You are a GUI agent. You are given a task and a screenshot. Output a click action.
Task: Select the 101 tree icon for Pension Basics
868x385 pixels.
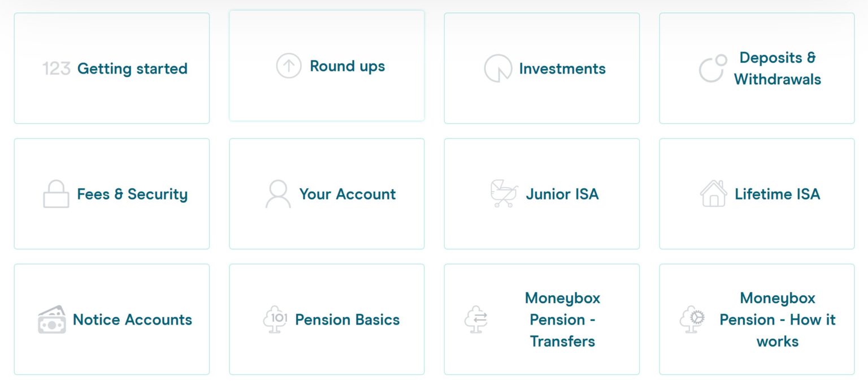coord(275,319)
